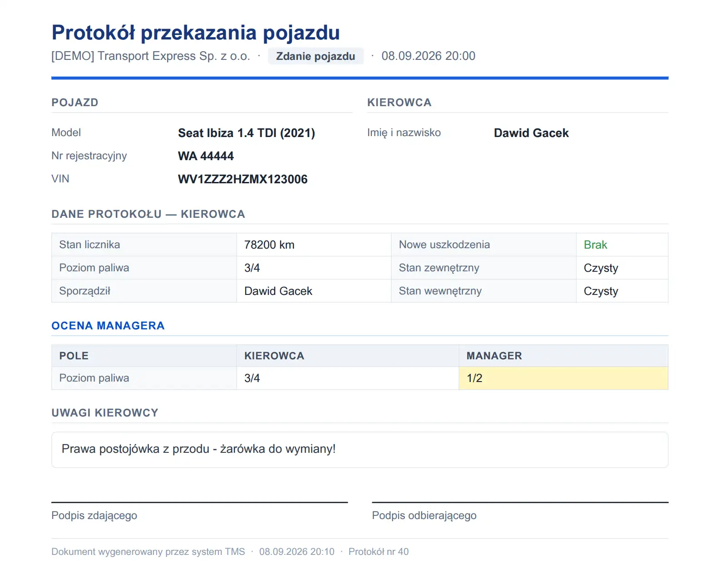Image resolution: width=720 pixels, height=588 pixels.
Task: Click the 'Stan wewnętrzny' cell
Action: click(x=483, y=291)
